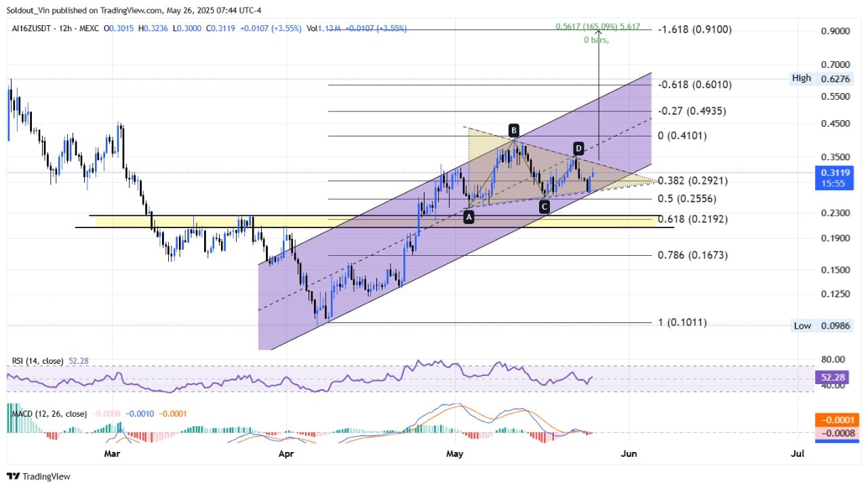Click the Low 0.0986 price label
The image size is (868, 488).
click(x=821, y=326)
